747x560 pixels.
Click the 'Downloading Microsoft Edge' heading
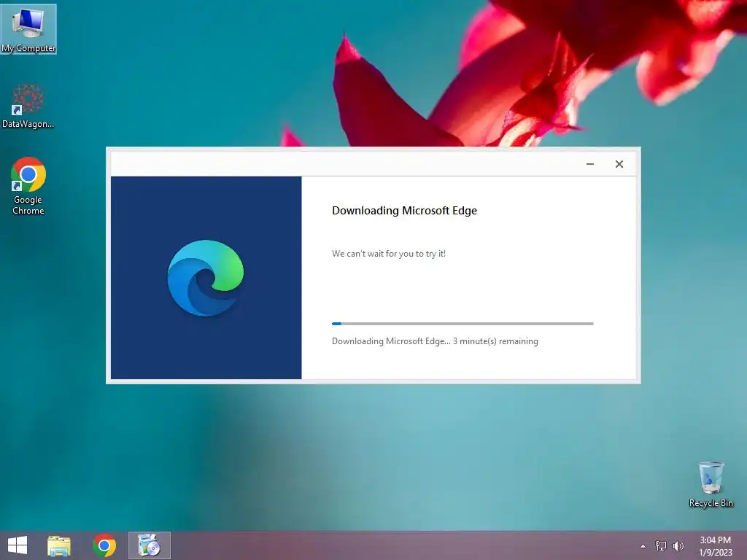[404, 211]
